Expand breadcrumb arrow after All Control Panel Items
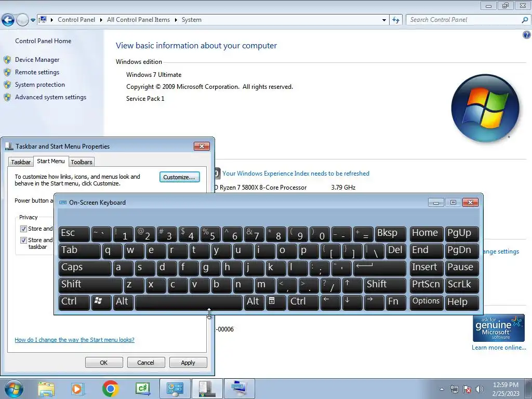Image resolution: width=532 pixels, height=399 pixels. pyautogui.click(x=176, y=20)
